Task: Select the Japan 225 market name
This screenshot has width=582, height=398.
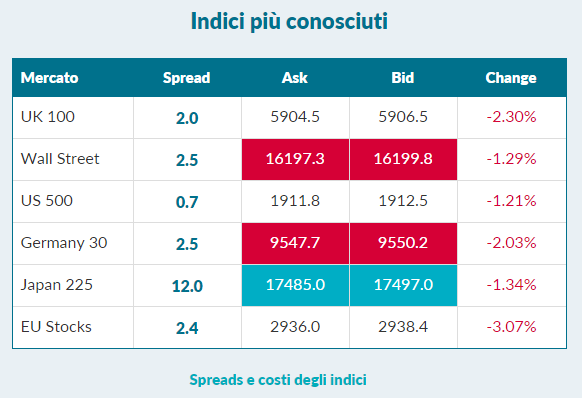Action: pyautogui.click(x=56, y=285)
